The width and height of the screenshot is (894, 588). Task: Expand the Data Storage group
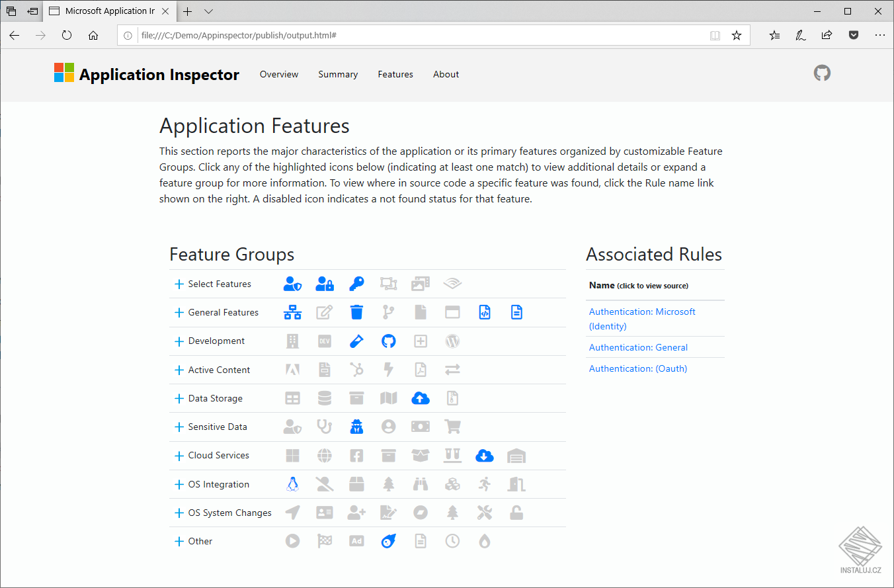[x=179, y=399]
